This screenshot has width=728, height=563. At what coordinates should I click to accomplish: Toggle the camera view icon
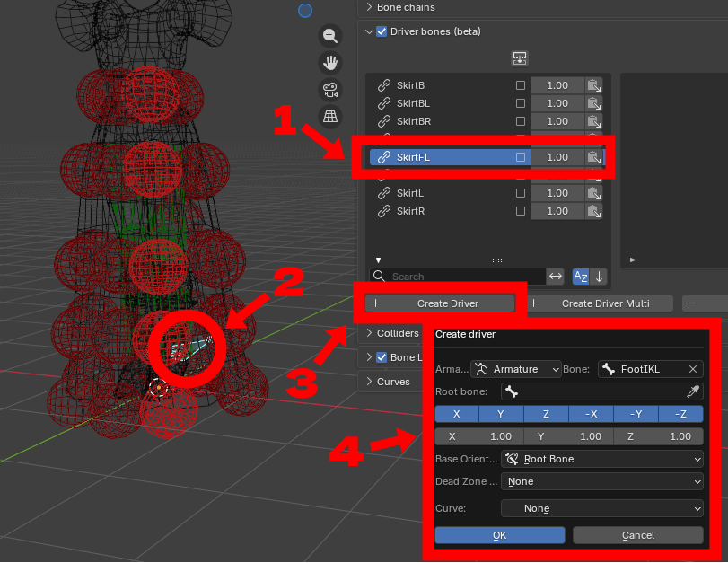[330, 90]
